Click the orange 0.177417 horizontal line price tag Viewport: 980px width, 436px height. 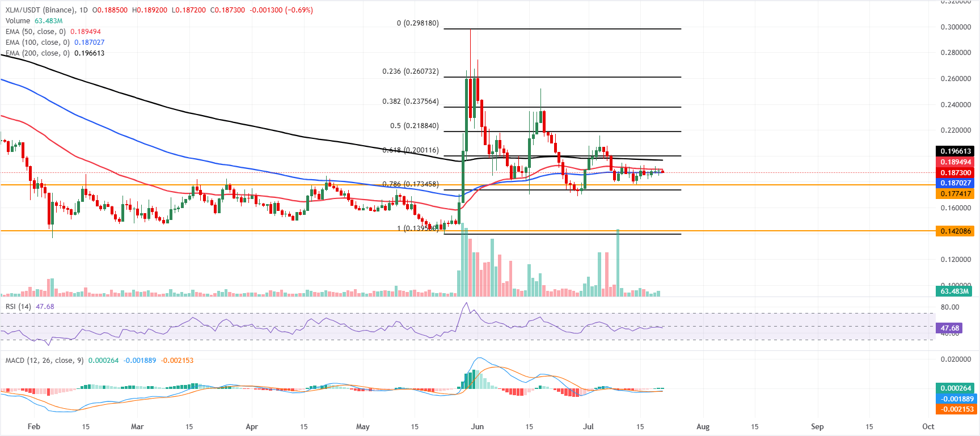956,194
